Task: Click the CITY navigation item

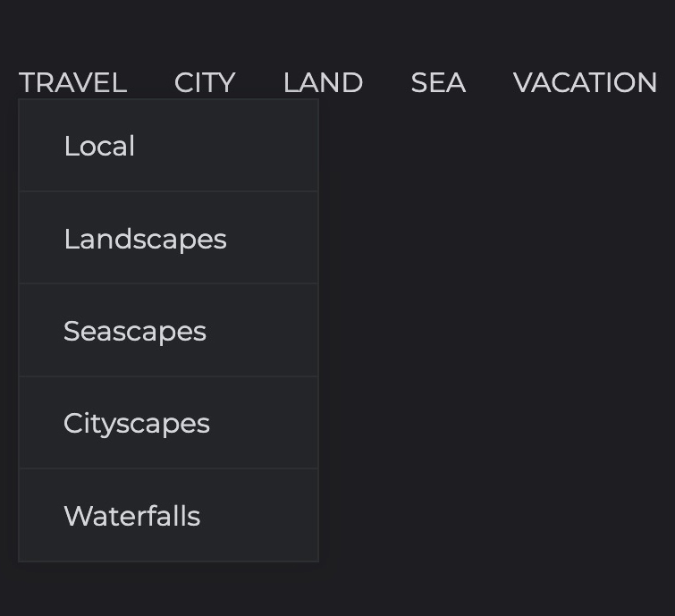Action: pyautogui.click(x=205, y=82)
